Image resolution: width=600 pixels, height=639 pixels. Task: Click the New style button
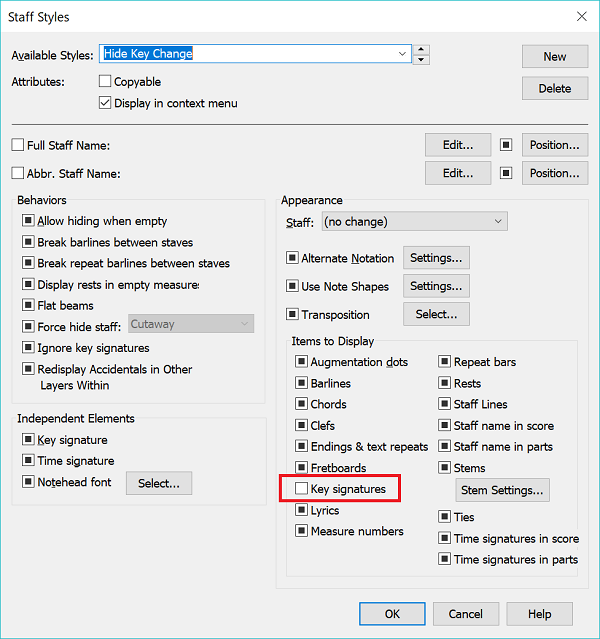(x=554, y=57)
